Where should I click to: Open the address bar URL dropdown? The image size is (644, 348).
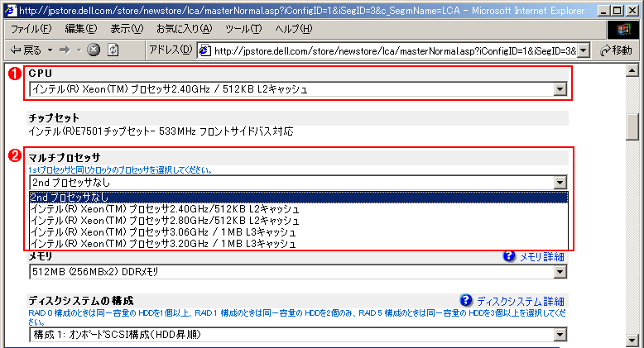click(x=584, y=50)
